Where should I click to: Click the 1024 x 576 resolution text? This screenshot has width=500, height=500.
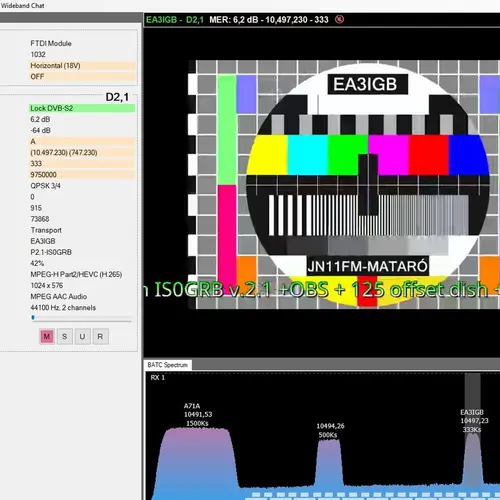click(x=47, y=285)
